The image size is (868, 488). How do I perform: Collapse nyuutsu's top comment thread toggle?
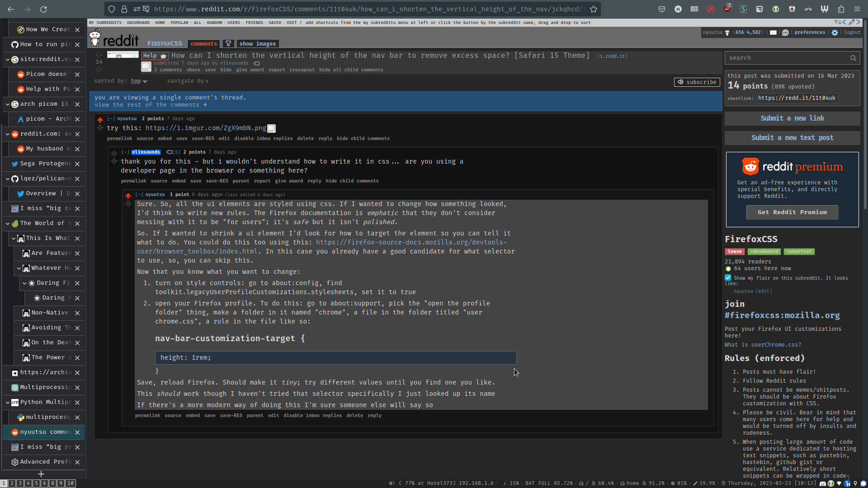pyautogui.click(x=111, y=119)
